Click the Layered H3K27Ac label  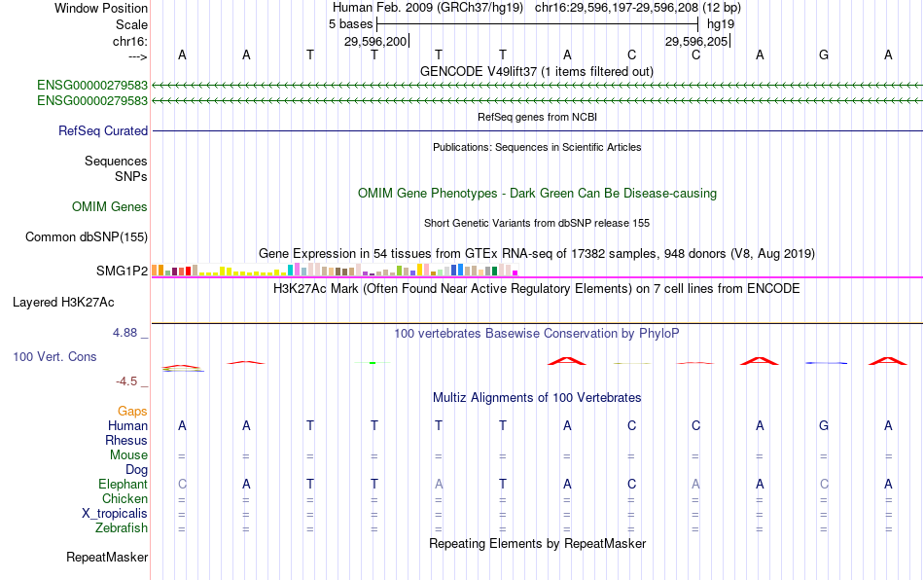click(63, 303)
